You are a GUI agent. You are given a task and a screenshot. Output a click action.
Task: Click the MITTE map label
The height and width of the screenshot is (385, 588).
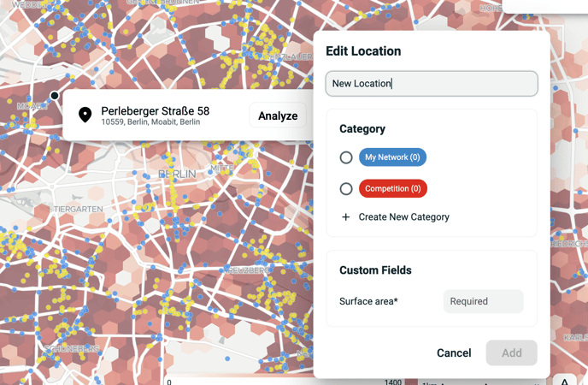222,168
